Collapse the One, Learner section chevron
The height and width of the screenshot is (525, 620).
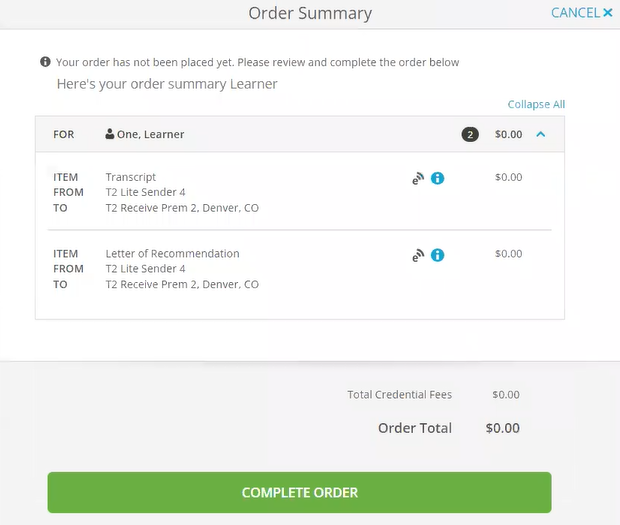pos(541,134)
